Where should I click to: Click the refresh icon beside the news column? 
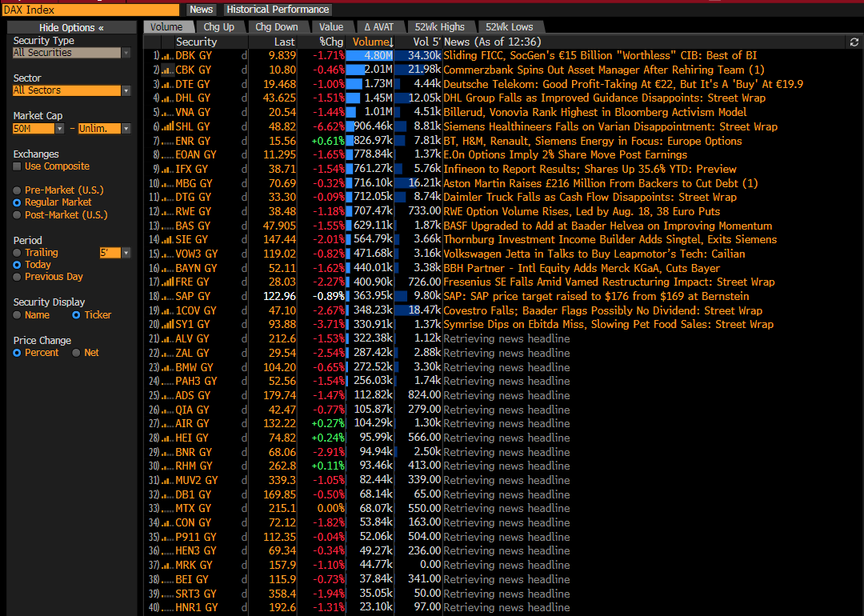click(854, 42)
